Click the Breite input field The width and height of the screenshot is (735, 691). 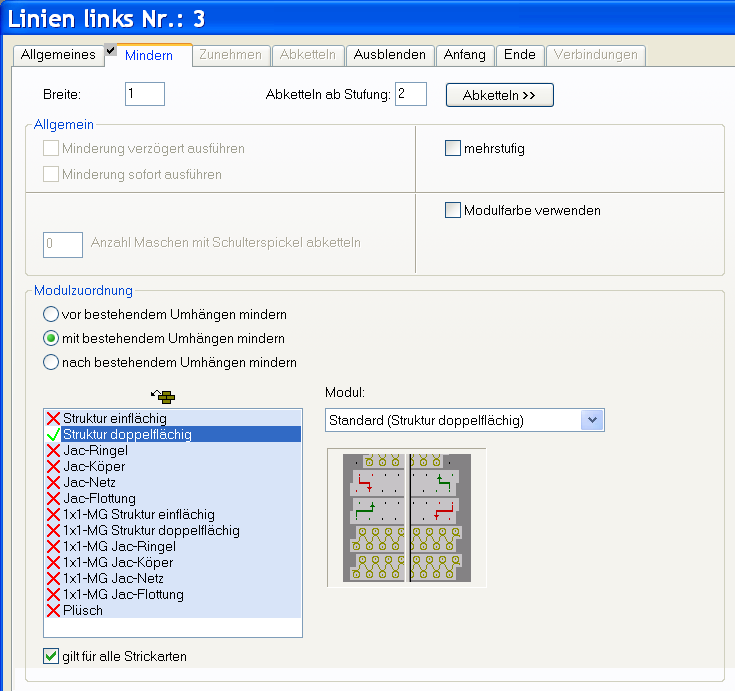pyautogui.click(x=145, y=94)
